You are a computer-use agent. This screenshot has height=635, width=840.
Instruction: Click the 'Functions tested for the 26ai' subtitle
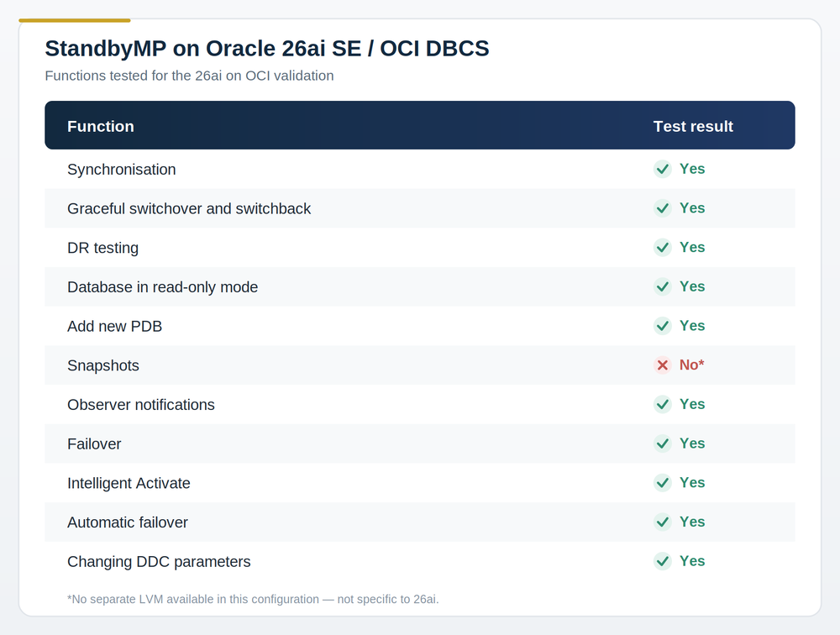(x=189, y=76)
